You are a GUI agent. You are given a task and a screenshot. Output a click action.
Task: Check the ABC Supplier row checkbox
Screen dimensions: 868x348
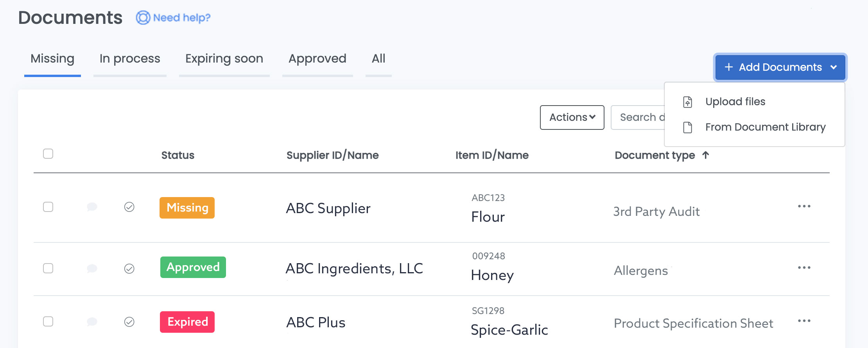pos(48,207)
